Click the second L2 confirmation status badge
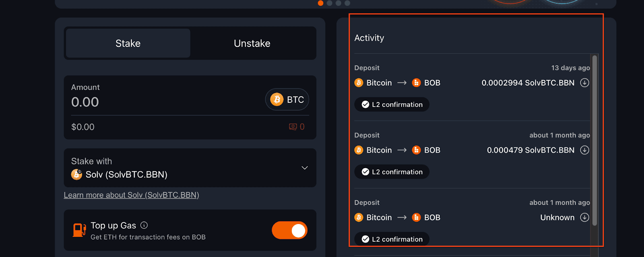This screenshot has height=257, width=644. pos(392,172)
